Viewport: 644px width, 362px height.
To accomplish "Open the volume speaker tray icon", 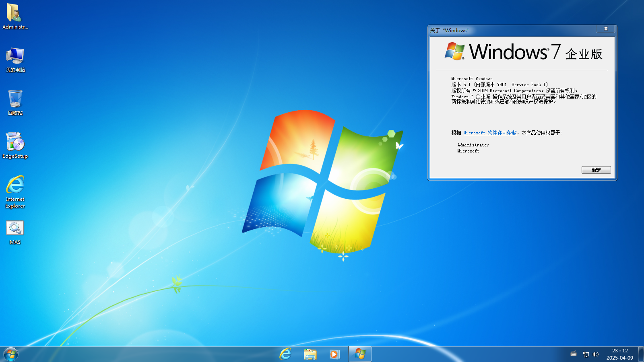I will [596, 354].
